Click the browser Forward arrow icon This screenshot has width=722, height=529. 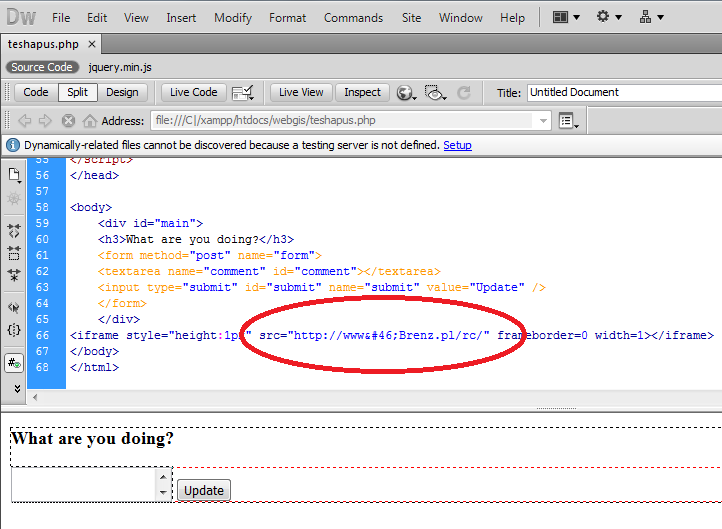pos(45,121)
